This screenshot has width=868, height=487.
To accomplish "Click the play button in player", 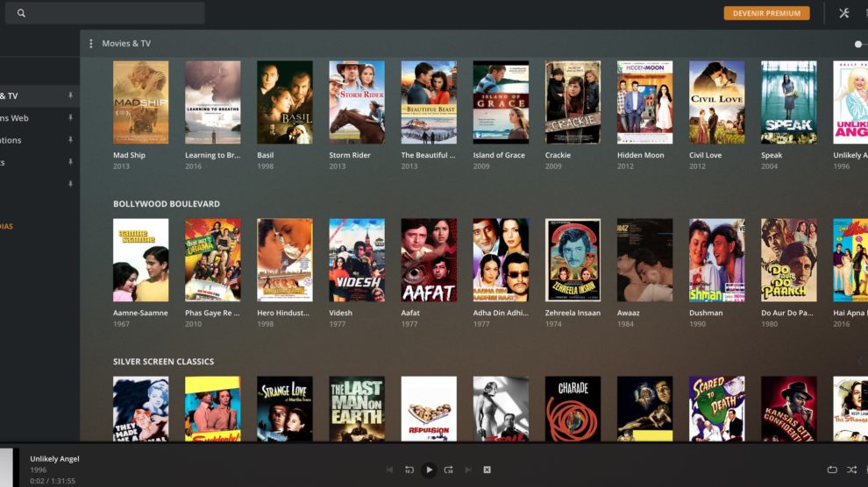I will 429,469.
